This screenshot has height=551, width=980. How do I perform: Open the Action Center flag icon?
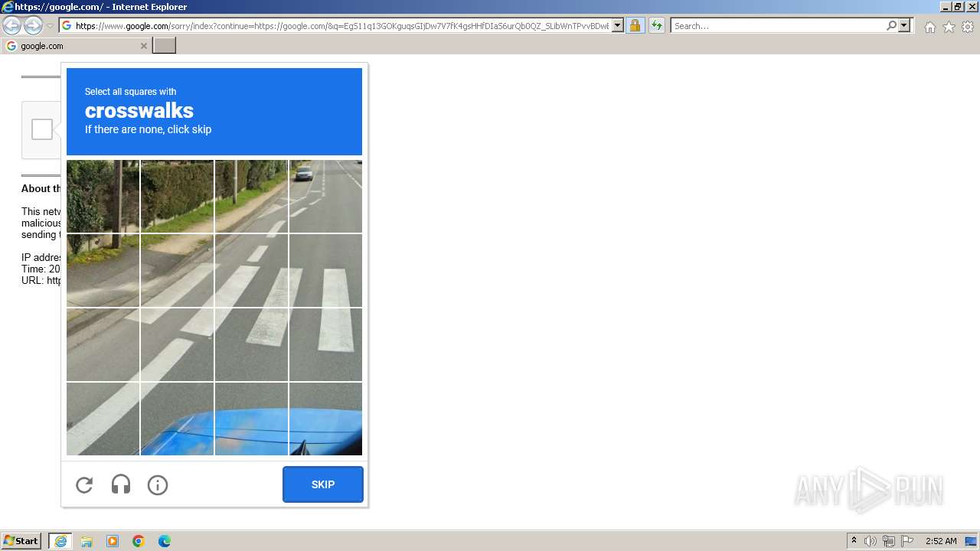pos(907,541)
